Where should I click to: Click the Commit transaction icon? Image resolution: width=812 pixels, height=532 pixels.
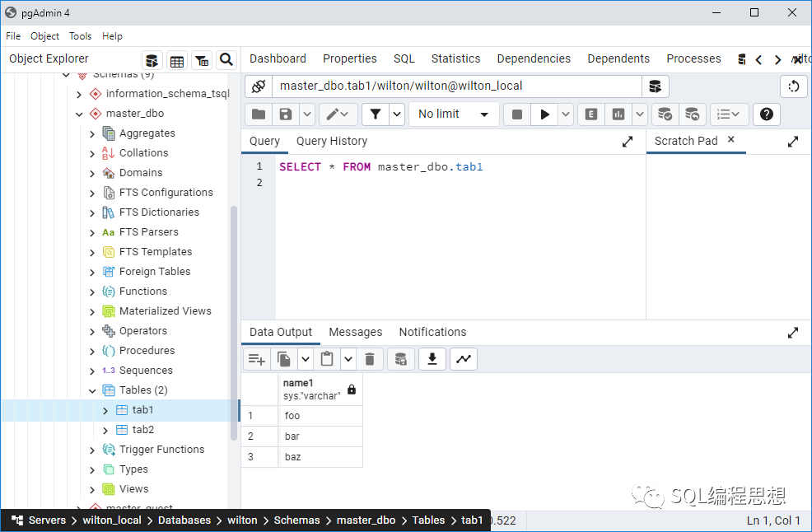(x=665, y=114)
